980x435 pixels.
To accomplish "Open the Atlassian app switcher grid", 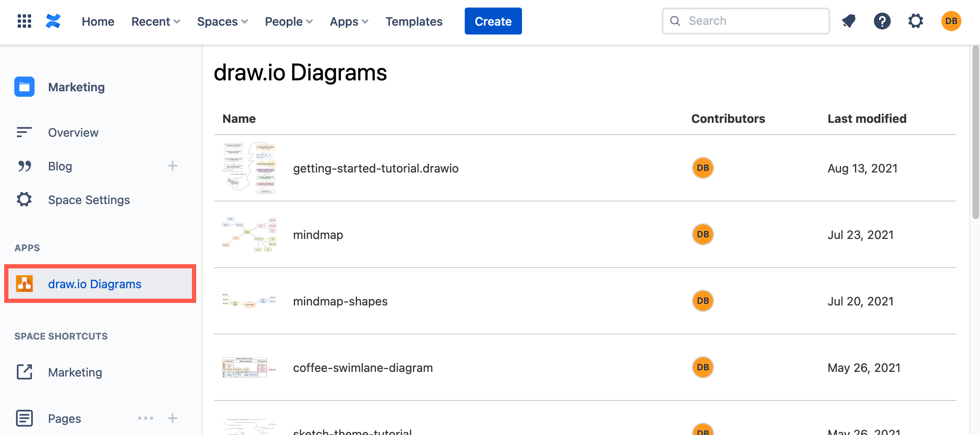I will [24, 21].
